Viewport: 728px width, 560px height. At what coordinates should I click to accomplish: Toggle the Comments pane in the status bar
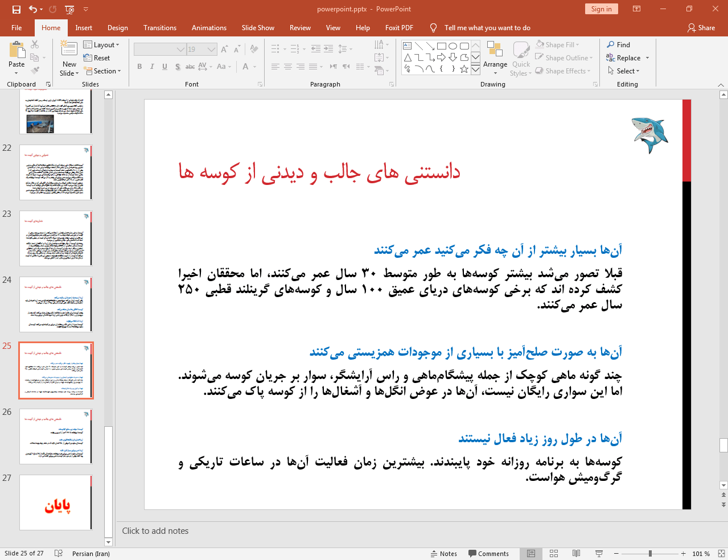(488, 554)
